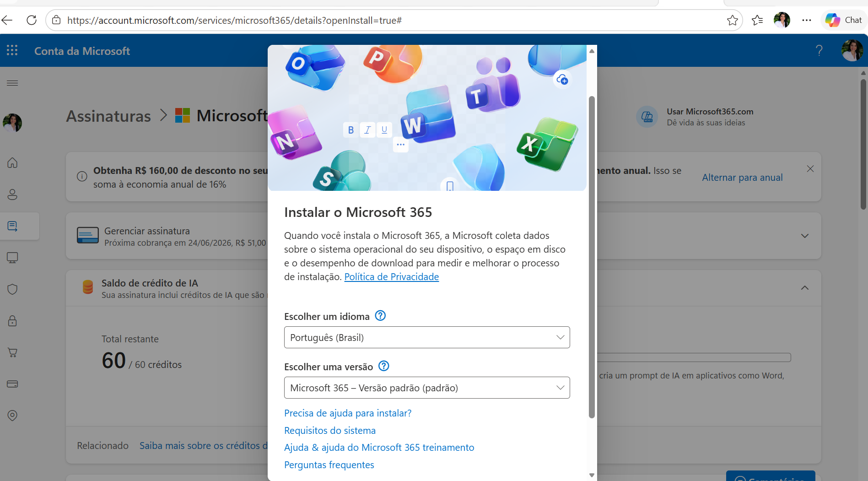Open Order history cart icon in sidebar
This screenshot has height=481, width=868.
click(x=12, y=352)
